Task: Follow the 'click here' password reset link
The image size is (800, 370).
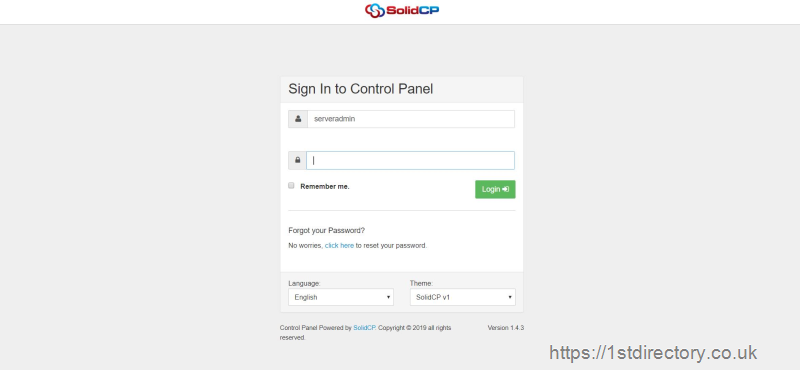Action: (x=339, y=245)
